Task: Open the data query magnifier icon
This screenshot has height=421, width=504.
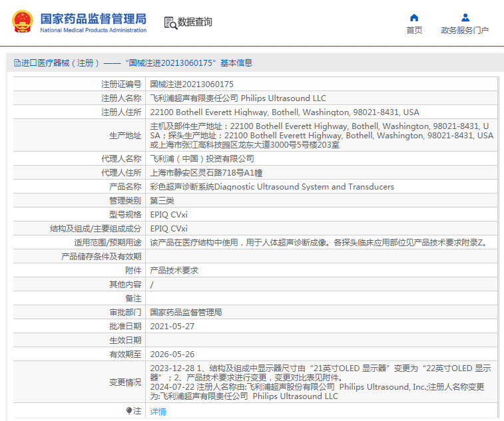Action: click(x=170, y=23)
